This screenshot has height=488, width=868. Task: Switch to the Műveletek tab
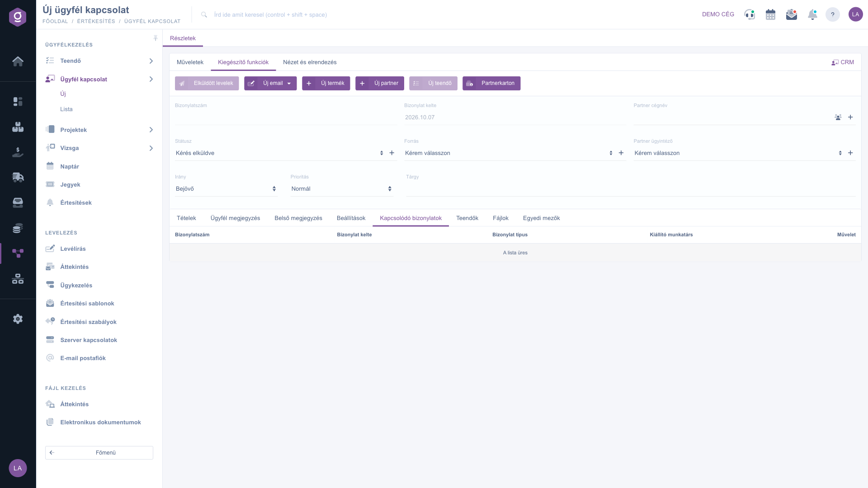pos(190,62)
